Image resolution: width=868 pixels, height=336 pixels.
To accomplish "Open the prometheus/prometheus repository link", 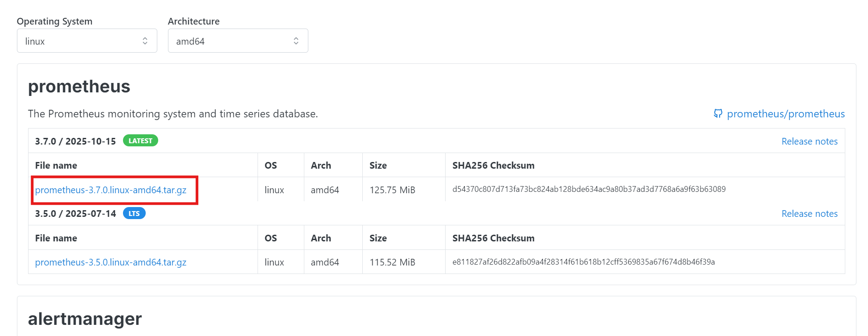I will pos(786,114).
